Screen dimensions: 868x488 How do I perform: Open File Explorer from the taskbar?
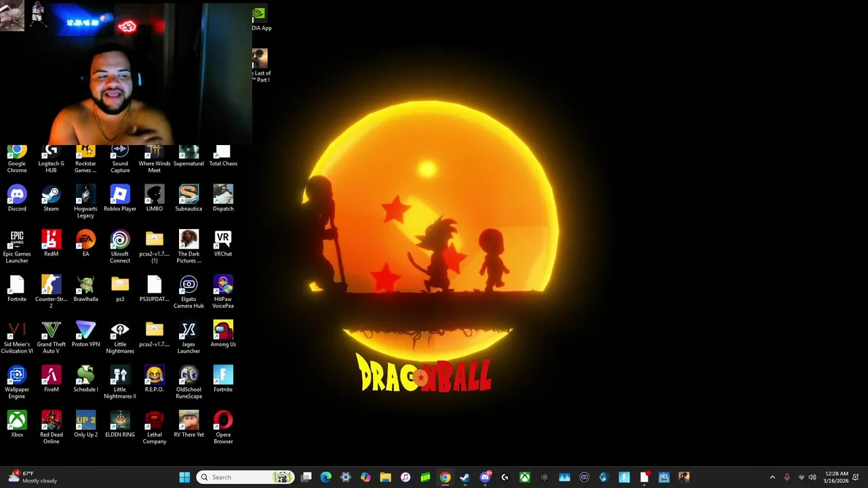[x=385, y=477]
